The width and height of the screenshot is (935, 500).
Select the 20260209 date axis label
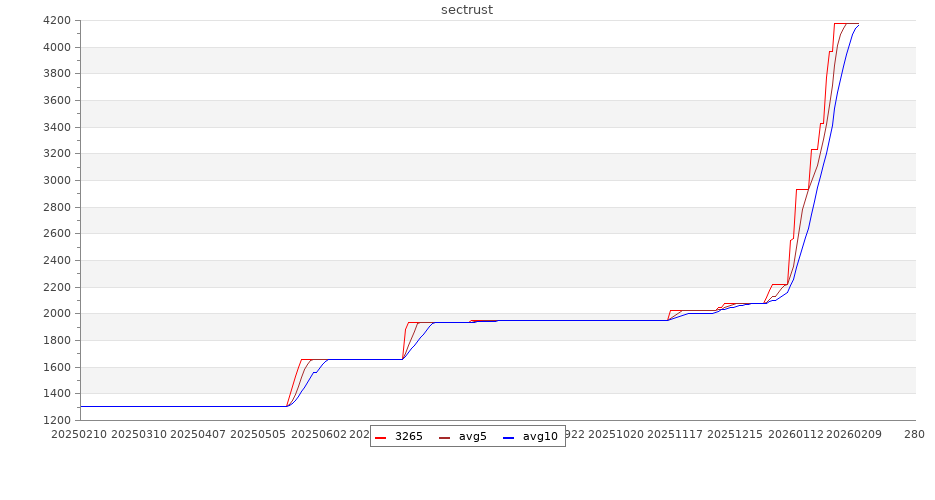tap(856, 434)
